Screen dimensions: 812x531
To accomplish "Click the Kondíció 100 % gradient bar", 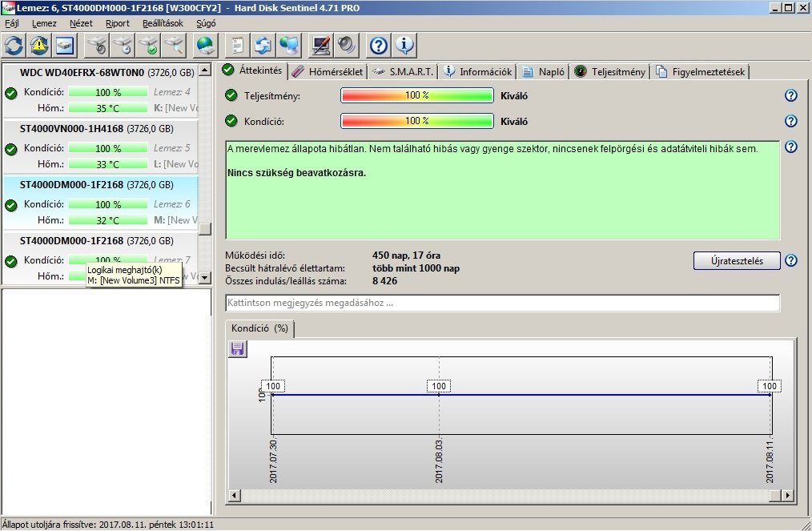I will 417,121.
